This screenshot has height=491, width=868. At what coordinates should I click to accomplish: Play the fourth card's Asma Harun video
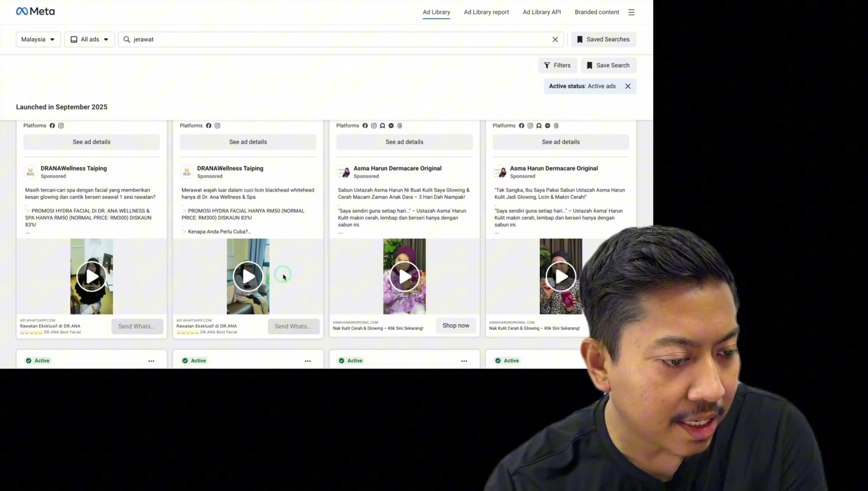(560, 276)
